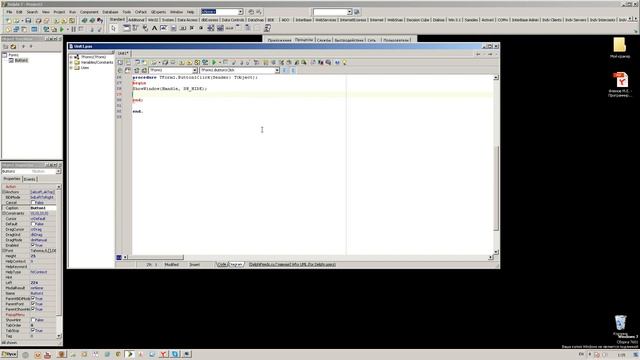640x360 pixels.
Task: Open the DelphiFeeds.ru link in status bar
Action: coord(292,264)
